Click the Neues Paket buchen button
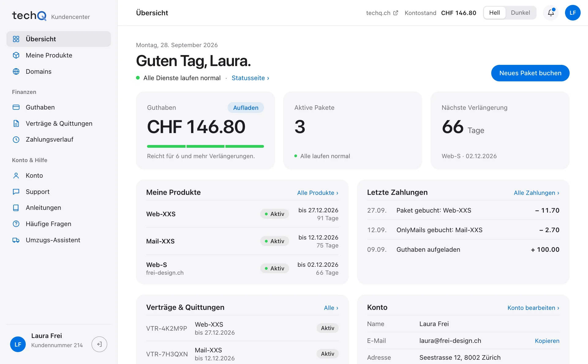588x364 pixels. (530, 73)
